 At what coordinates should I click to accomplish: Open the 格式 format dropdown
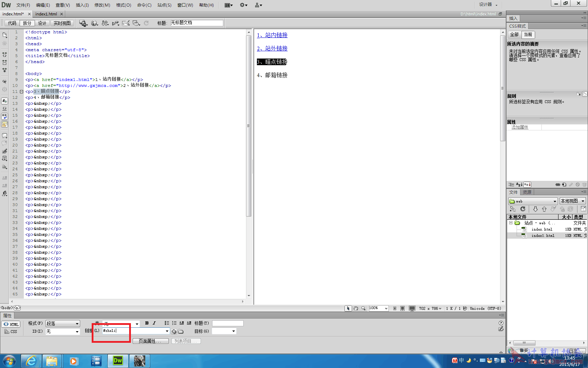point(63,323)
